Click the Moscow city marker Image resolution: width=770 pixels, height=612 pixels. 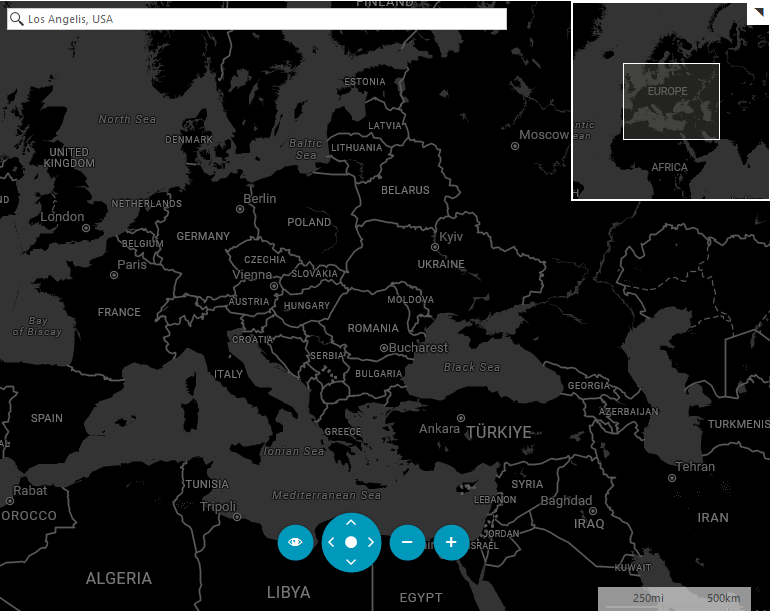pos(515,146)
